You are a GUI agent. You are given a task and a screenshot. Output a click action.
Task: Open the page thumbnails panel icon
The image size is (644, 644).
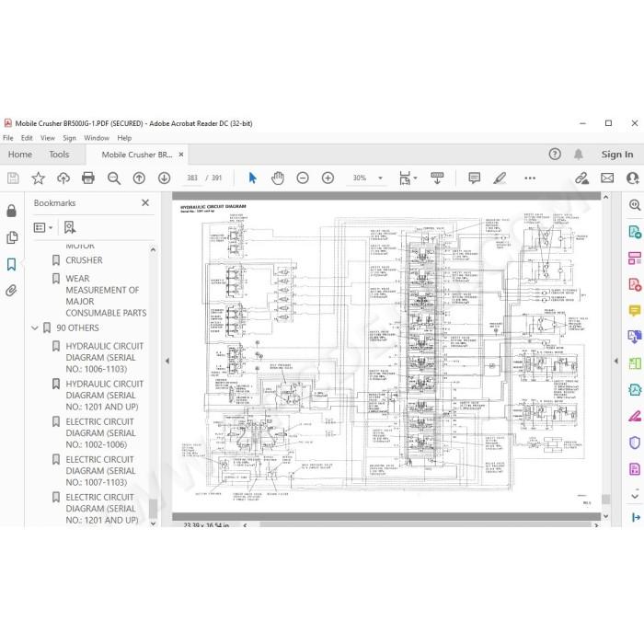12,237
